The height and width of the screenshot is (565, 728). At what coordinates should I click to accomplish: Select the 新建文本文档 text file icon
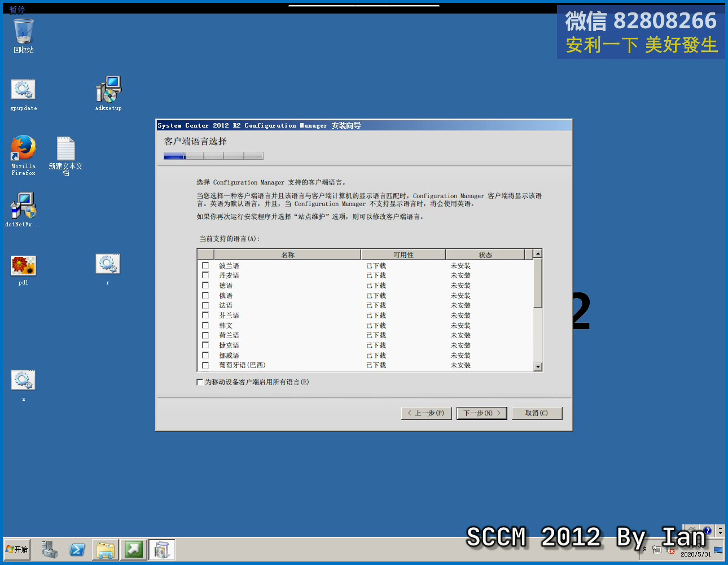66,155
